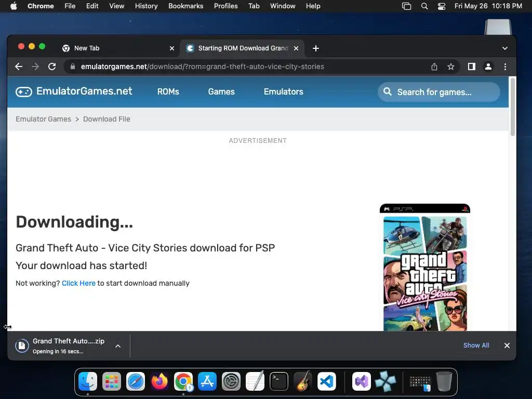Open Chrome three-dot menu
The height and width of the screenshot is (399, 532).
point(505,66)
